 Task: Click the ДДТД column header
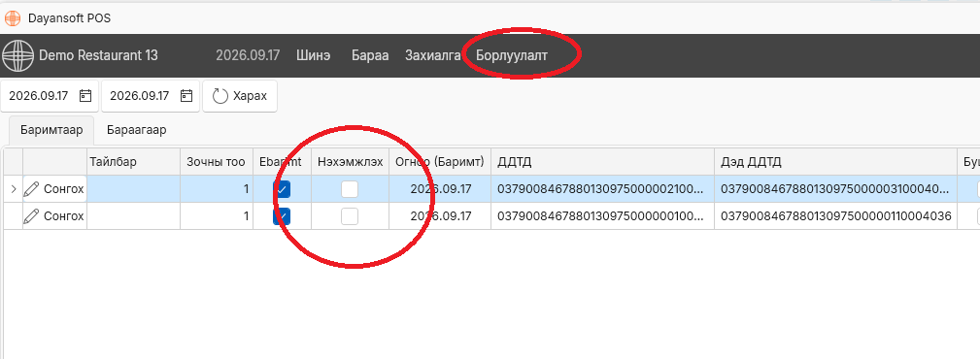(x=602, y=162)
